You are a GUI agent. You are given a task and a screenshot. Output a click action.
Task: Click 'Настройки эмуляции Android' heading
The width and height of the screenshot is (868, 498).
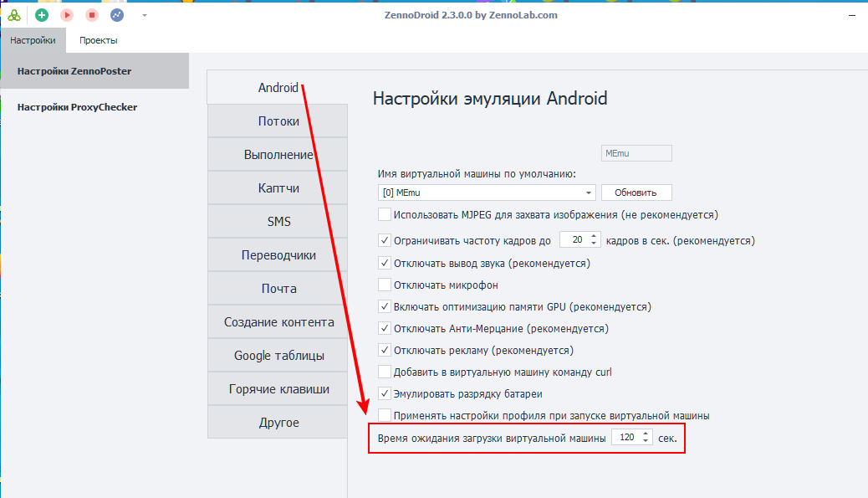coord(490,99)
